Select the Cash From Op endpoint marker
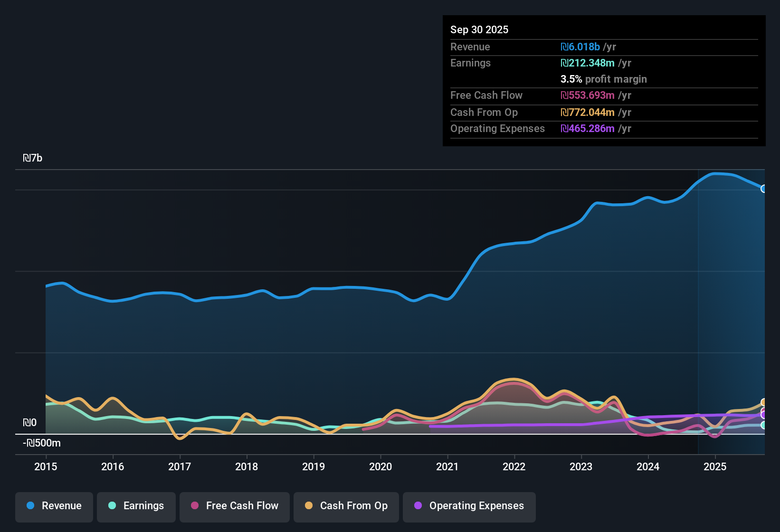This screenshot has height=532, width=780. [x=763, y=402]
